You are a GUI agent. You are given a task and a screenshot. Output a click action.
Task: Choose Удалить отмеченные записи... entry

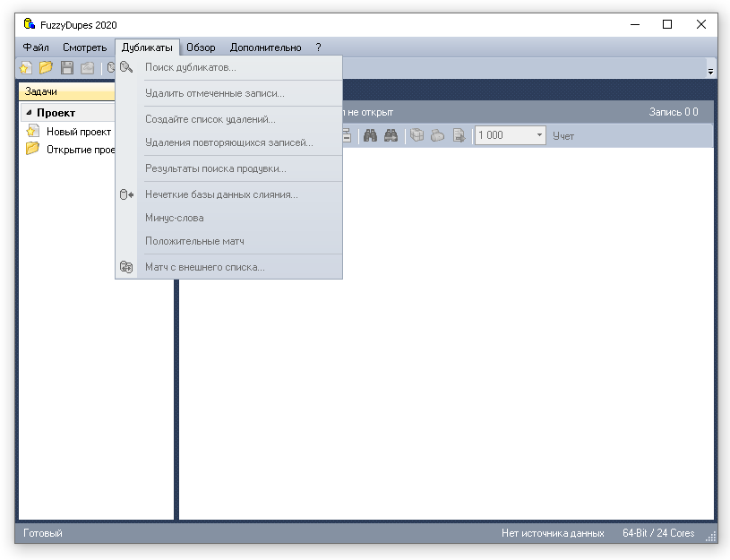point(229,94)
